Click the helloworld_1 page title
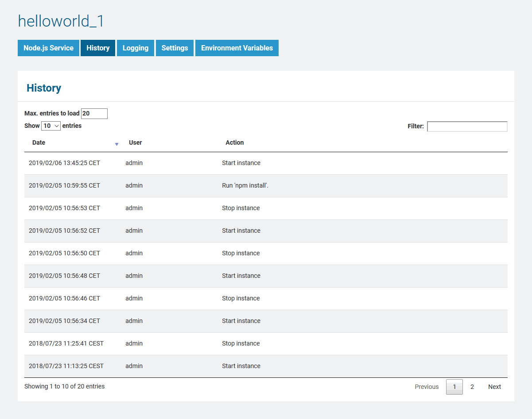 coord(61,21)
